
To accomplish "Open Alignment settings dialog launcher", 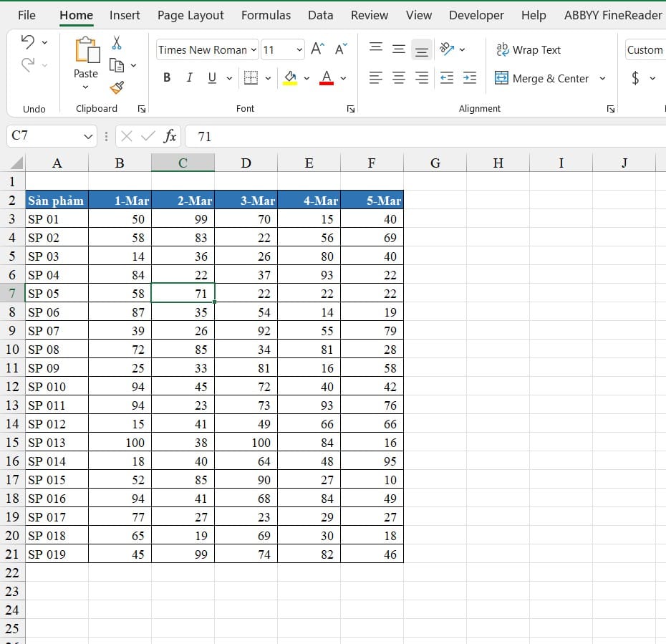I will [x=610, y=109].
